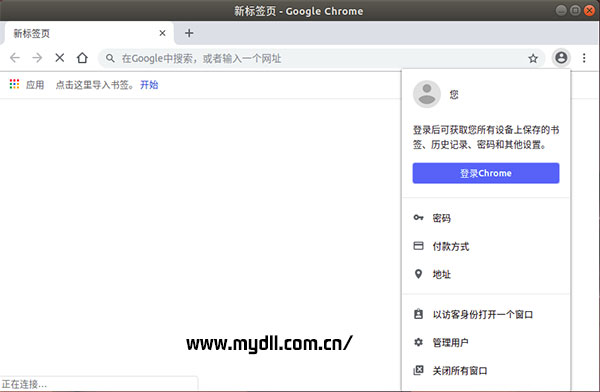Viewport: 600px width, 392px height.
Task: Open the 付款方式 menu entry
Action: (x=486, y=246)
